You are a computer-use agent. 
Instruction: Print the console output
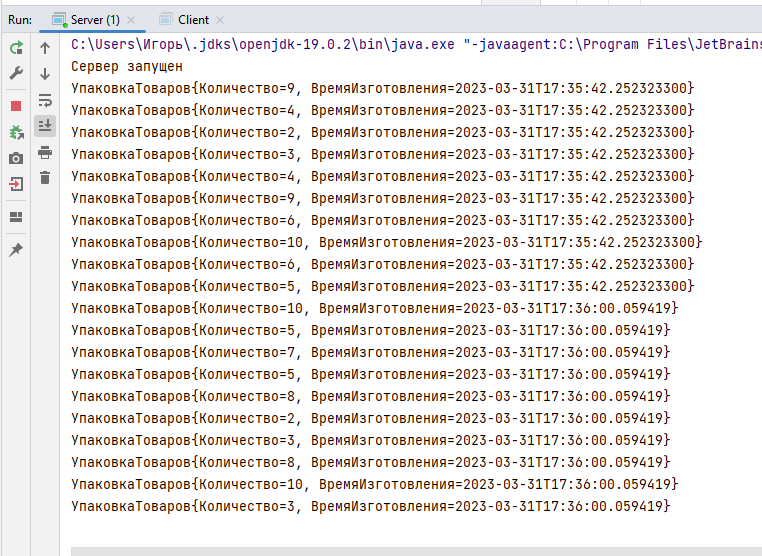[45, 152]
